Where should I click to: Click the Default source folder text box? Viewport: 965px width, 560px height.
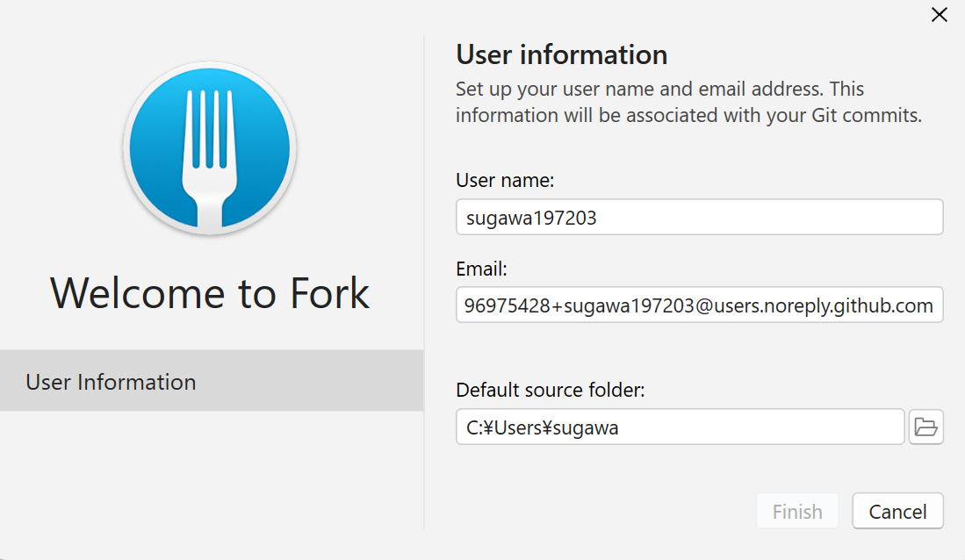point(680,427)
